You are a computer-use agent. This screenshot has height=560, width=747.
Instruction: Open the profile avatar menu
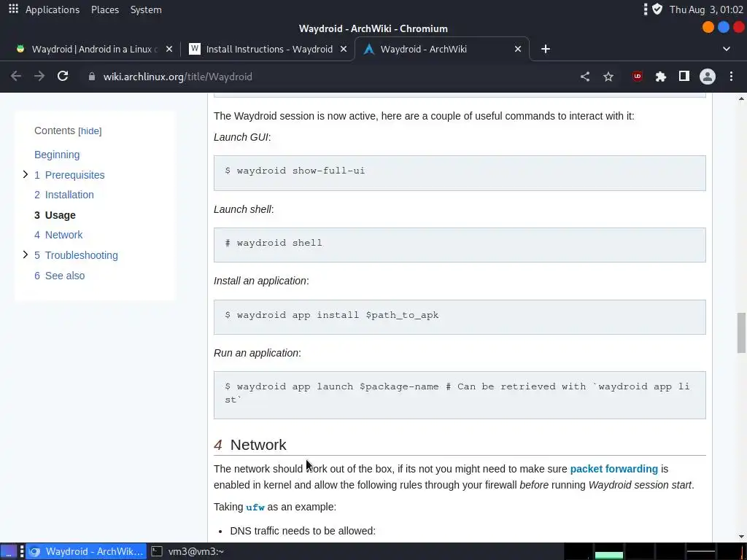pyautogui.click(x=708, y=76)
